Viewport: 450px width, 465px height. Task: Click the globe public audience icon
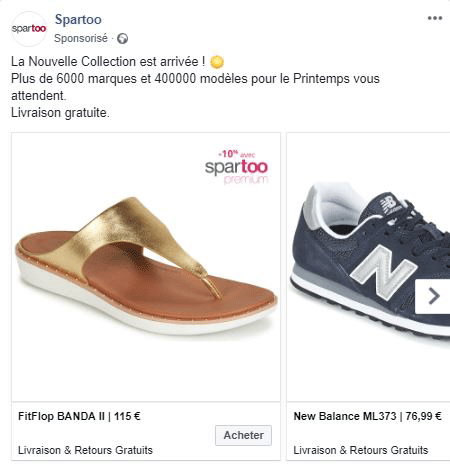coord(122,39)
